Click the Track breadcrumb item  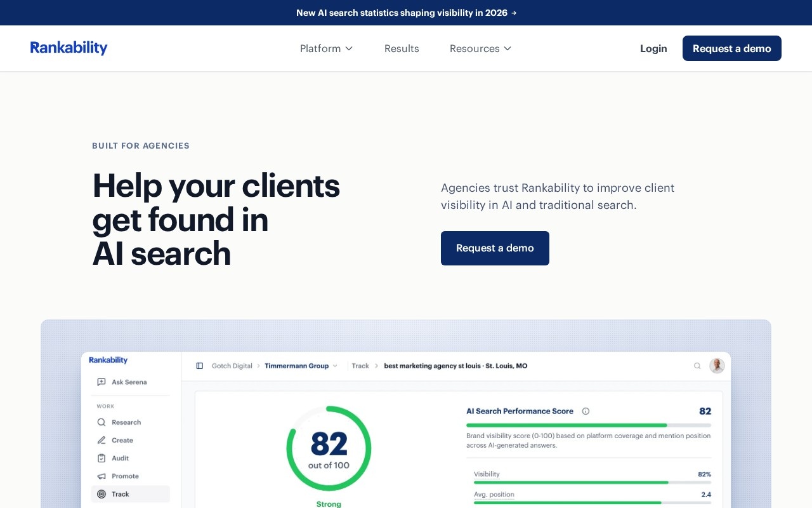pyautogui.click(x=360, y=366)
